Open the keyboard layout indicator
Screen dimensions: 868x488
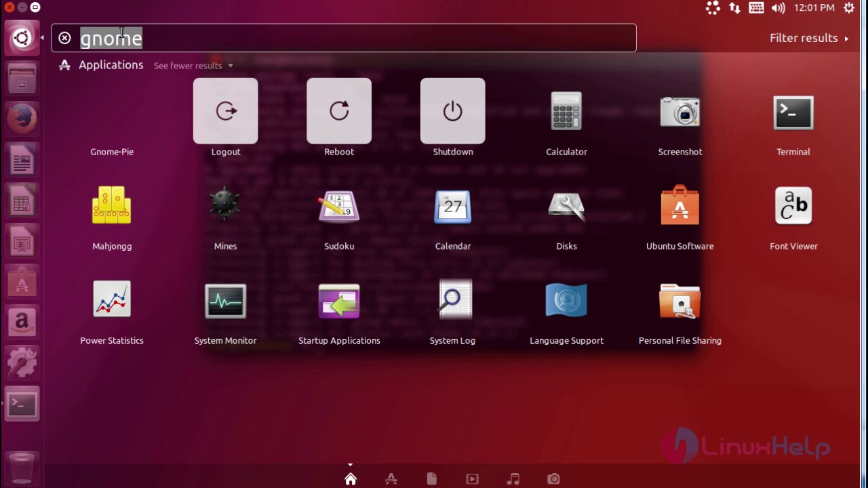click(x=757, y=8)
